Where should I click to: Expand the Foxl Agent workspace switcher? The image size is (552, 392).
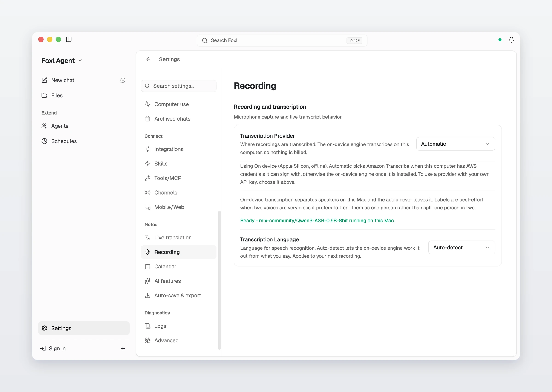pyautogui.click(x=62, y=61)
